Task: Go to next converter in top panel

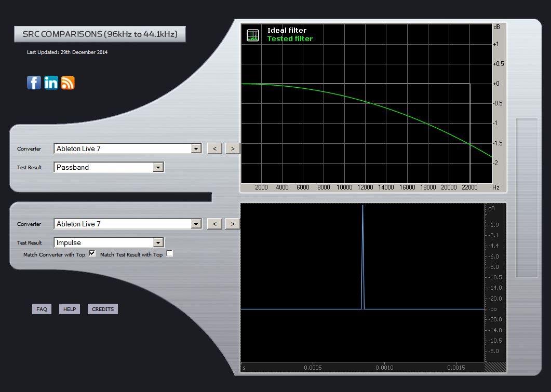Action: [232, 148]
